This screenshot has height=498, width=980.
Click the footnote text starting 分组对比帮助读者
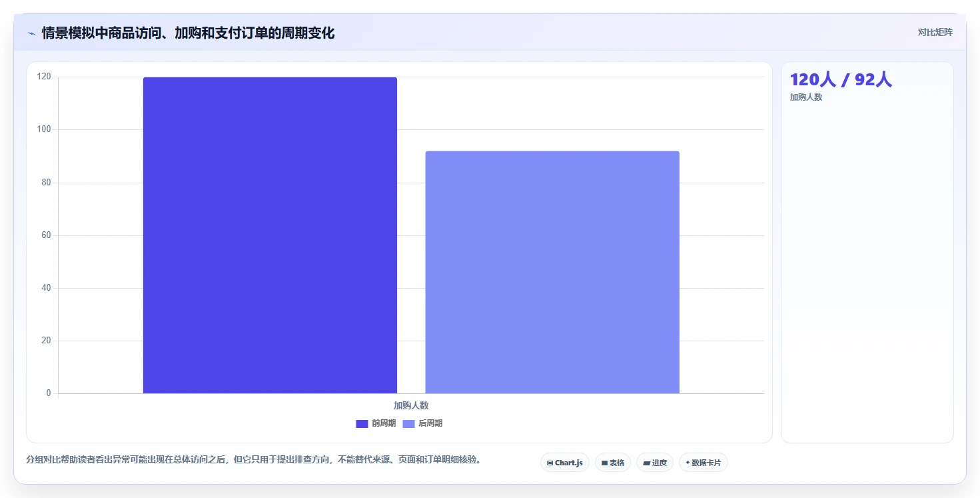pos(254,459)
